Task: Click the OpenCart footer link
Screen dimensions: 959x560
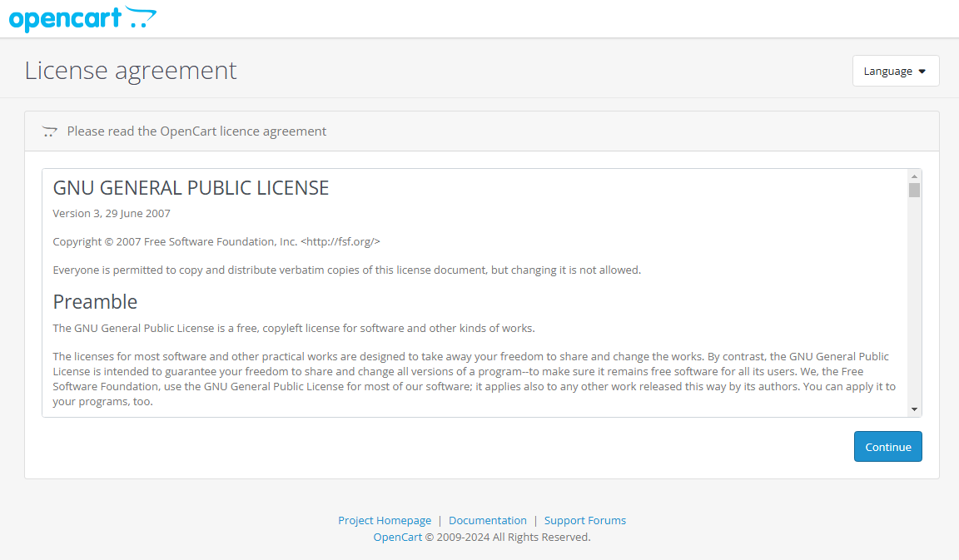Action: (x=398, y=537)
